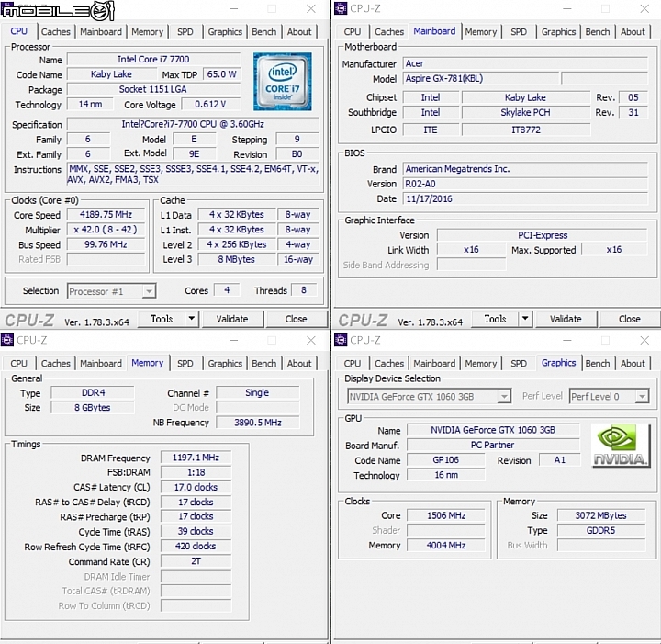Screen dimensions: 661x644
Task: Click the NVIDIA logo in Graphics window
Action: pyautogui.click(x=621, y=446)
